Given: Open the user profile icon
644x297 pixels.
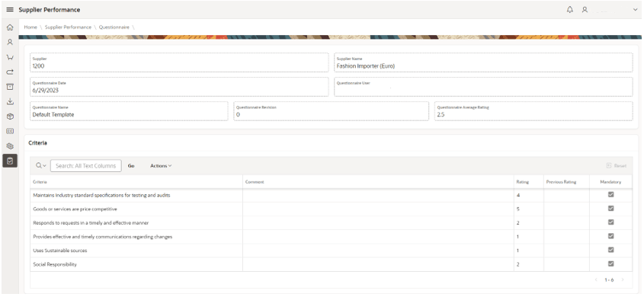Looking at the screenshot, I should click(x=585, y=9).
